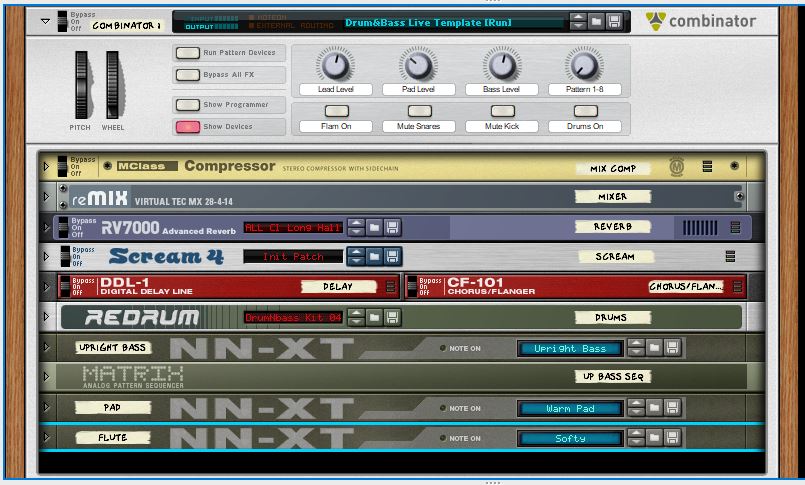Flip RV7000 bypass switch
The height and width of the screenshot is (485, 805).
pyautogui.click(x=63, y=227)
